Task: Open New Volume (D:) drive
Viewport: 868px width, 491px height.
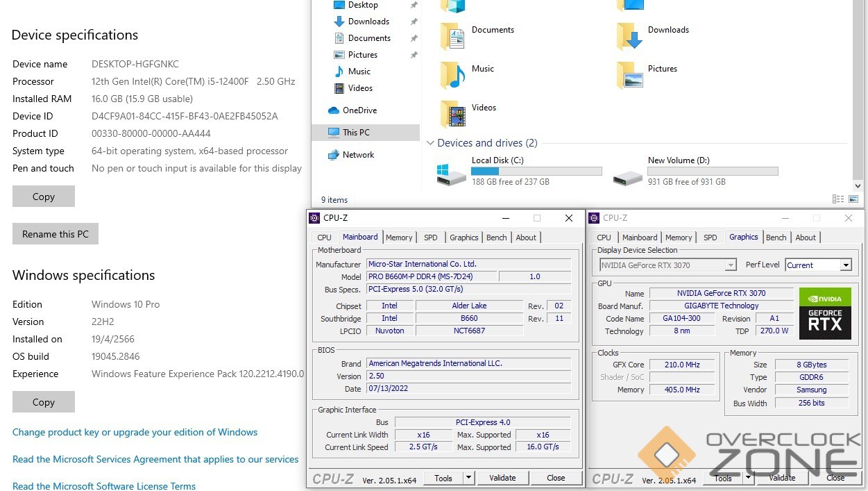Action: (x=628, y=174)
